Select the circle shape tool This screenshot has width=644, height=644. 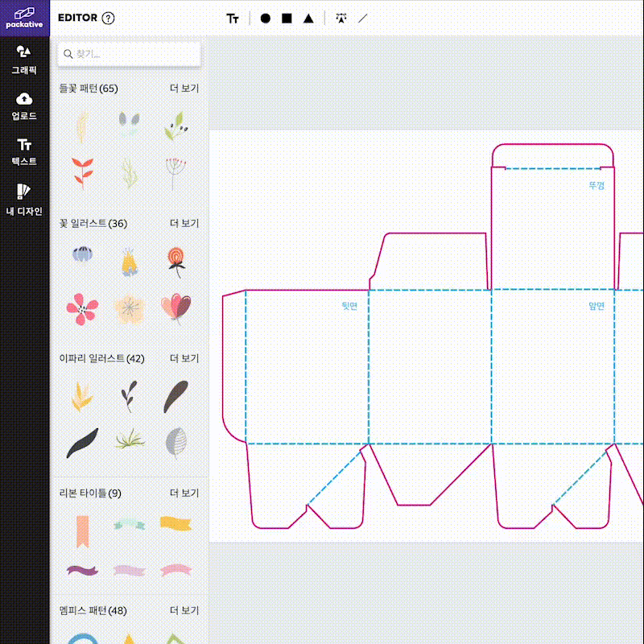point(265,18)
